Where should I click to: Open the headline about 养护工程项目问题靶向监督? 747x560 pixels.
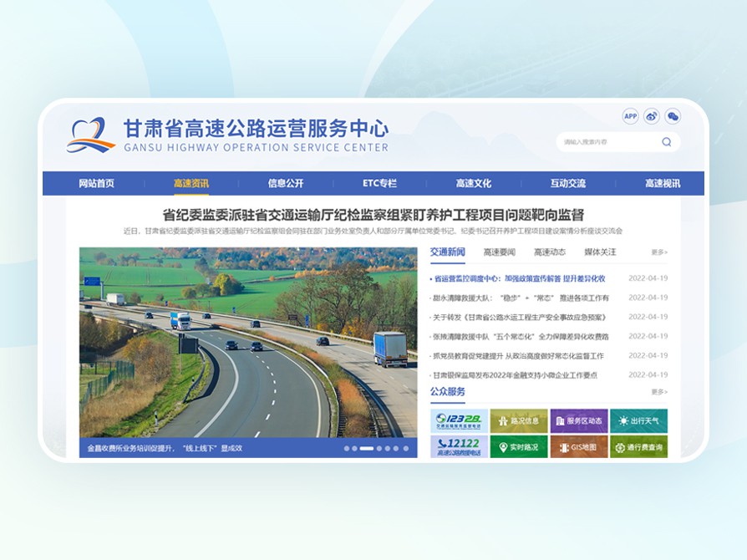tap(373, 215)
